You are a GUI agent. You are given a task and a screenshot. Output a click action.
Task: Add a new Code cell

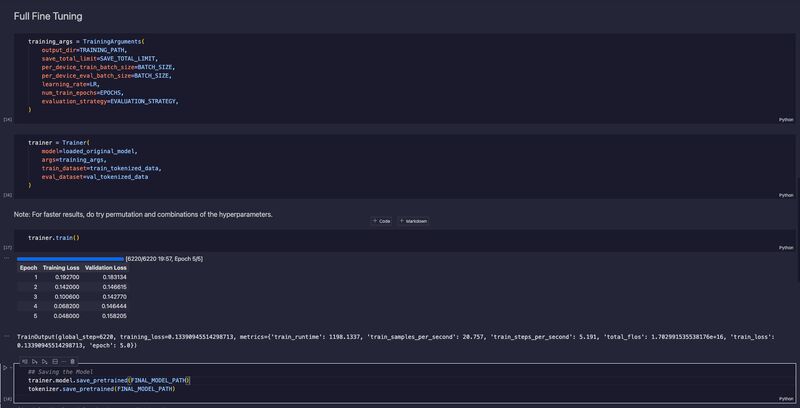coord(381,220)
